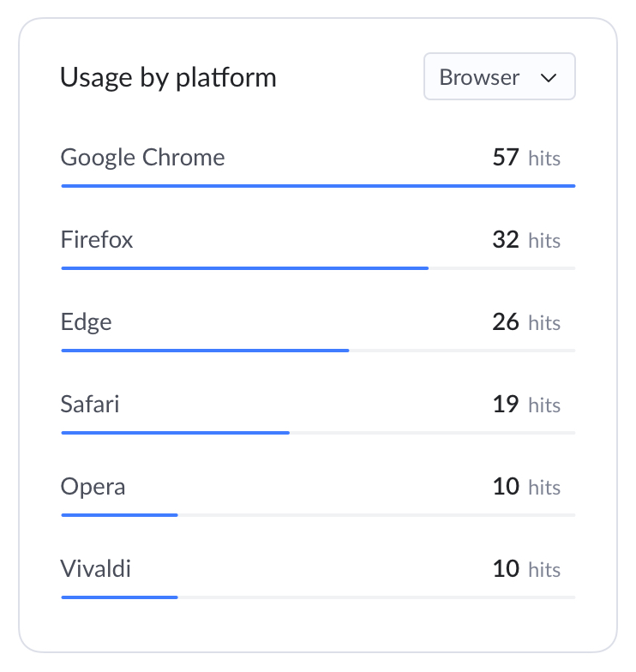
Task: Click the Edge progress bar
Action: 318,351
